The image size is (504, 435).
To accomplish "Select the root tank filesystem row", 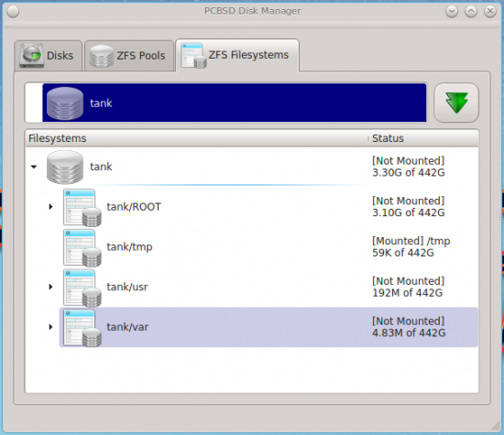I will [252, 167].
